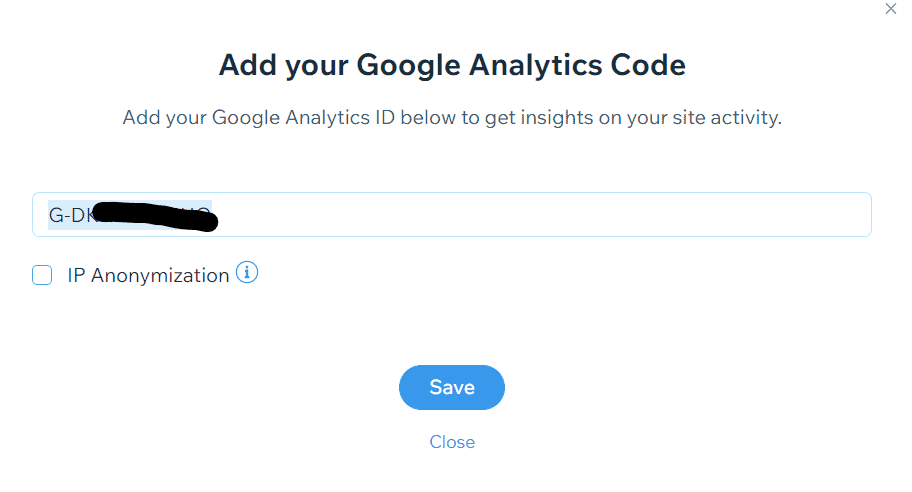Tick the box beside IP Anonymization
Screen dimensions: 912x492
coord(42,275)
